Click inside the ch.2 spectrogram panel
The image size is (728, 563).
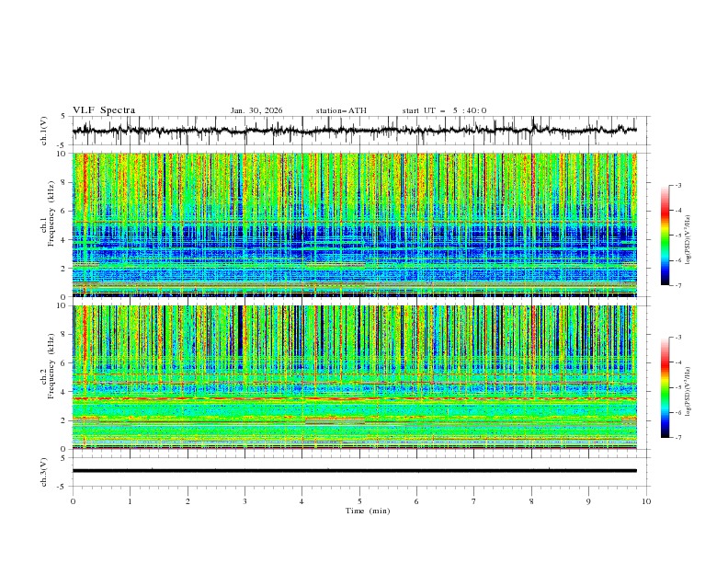point(354,377)
